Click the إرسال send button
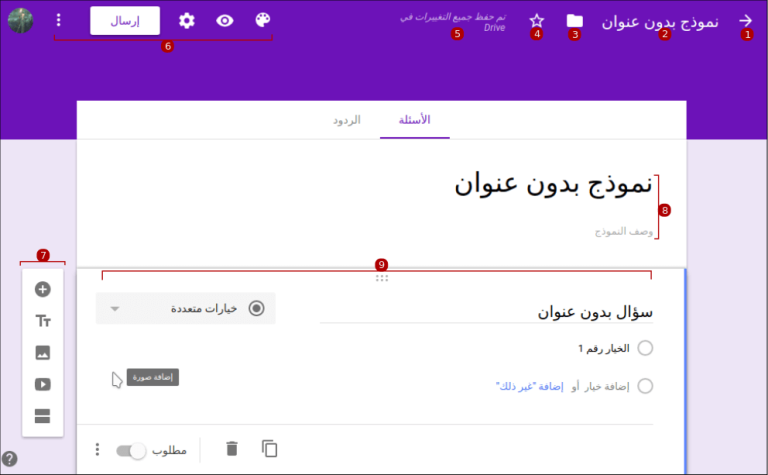768x475 pixels. (x=125, y=20)
